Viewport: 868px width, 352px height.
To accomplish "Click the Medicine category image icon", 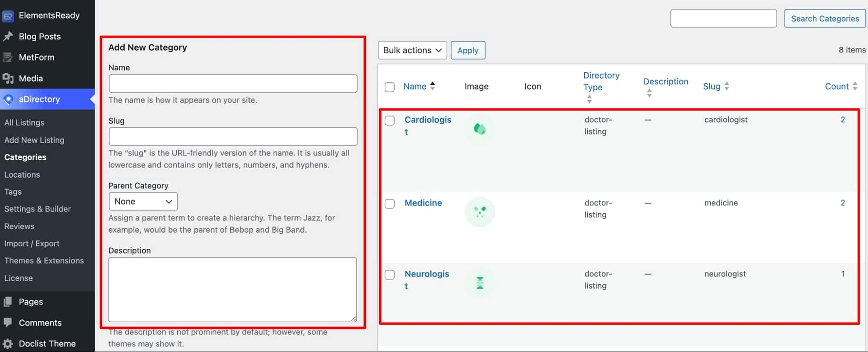I will point(480,212).
